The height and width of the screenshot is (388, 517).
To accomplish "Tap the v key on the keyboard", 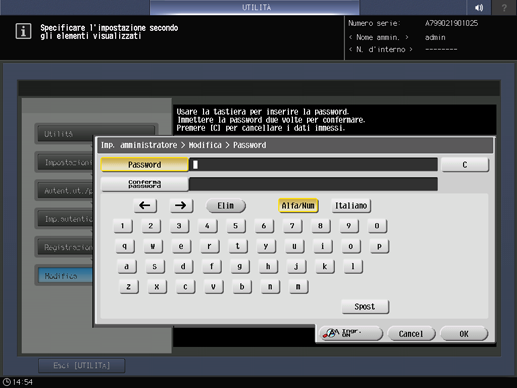I will coord(214,287).
